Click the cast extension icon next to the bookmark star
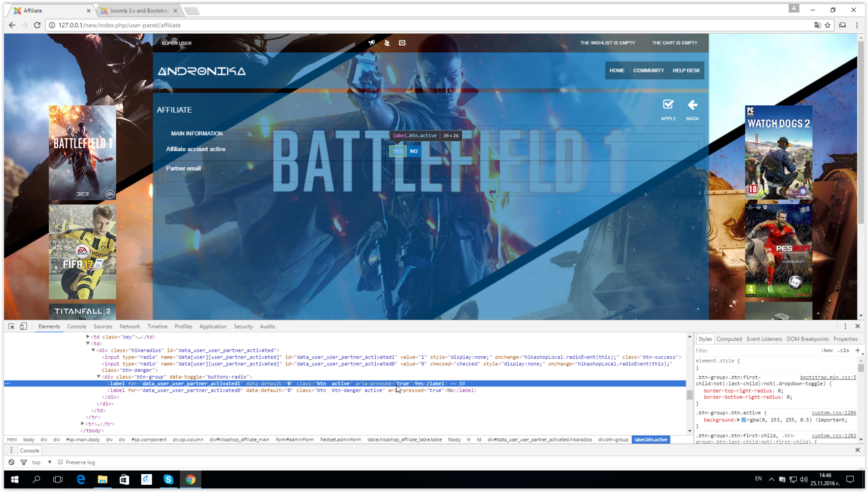 pos(842,25)
